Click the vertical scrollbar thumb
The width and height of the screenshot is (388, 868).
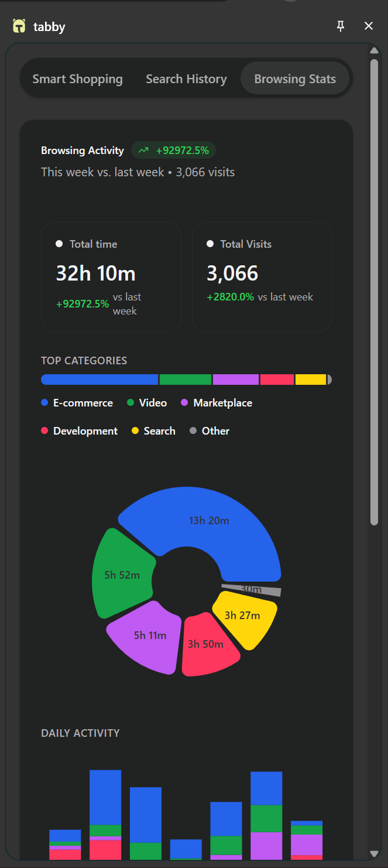coord(375,292)
